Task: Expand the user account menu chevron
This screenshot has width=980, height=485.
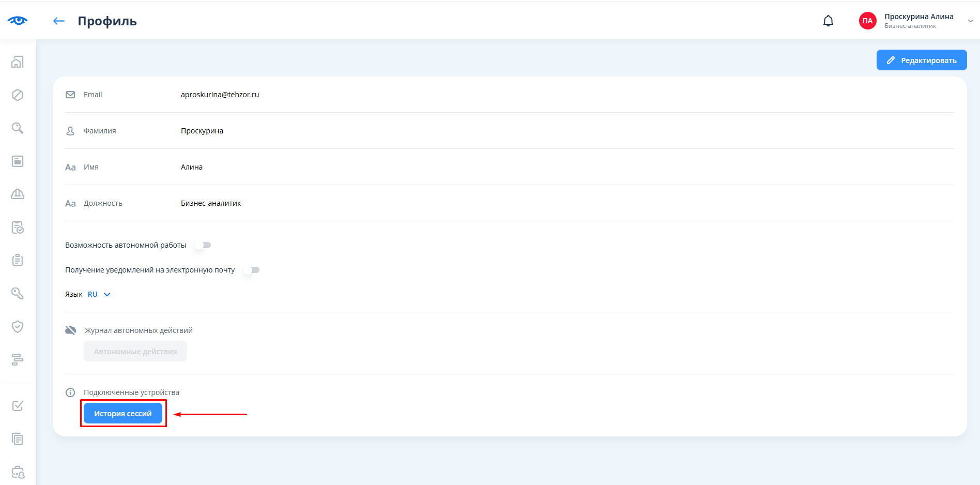Action: (970, 21)
